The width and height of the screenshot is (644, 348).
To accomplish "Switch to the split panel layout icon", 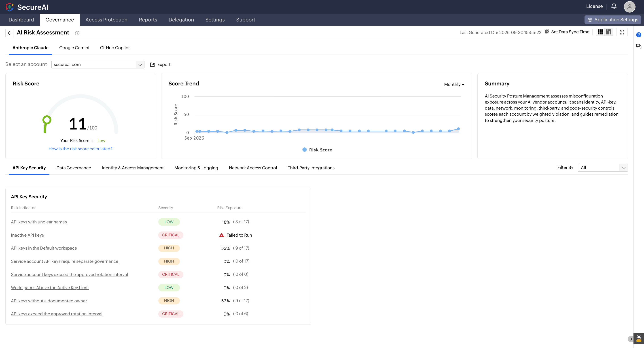I will tap(608, 32).
